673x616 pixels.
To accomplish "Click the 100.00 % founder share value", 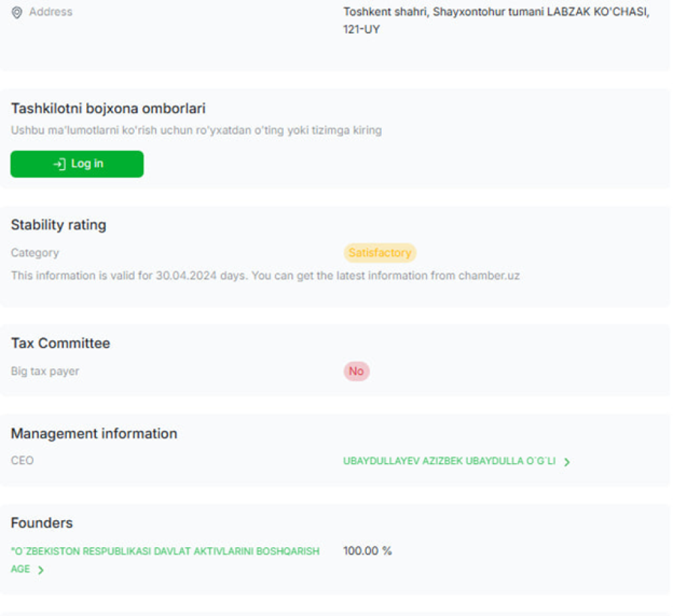I will (367, 551).
